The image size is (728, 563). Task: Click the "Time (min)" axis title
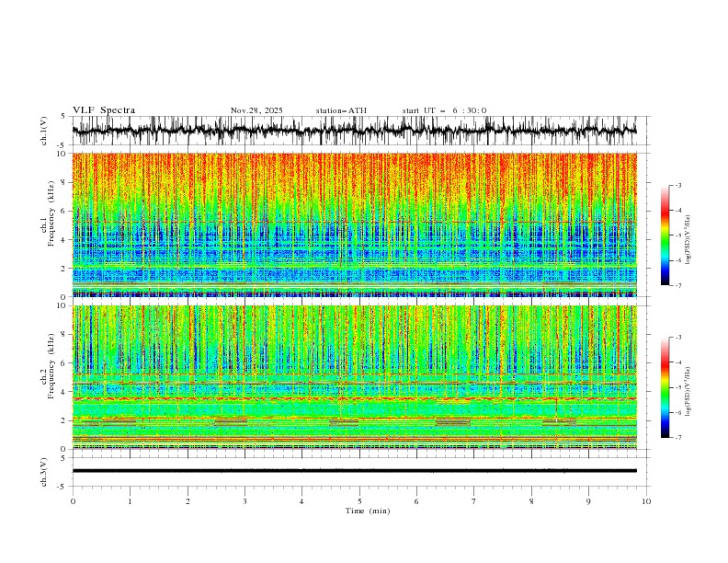coord(368,511)
